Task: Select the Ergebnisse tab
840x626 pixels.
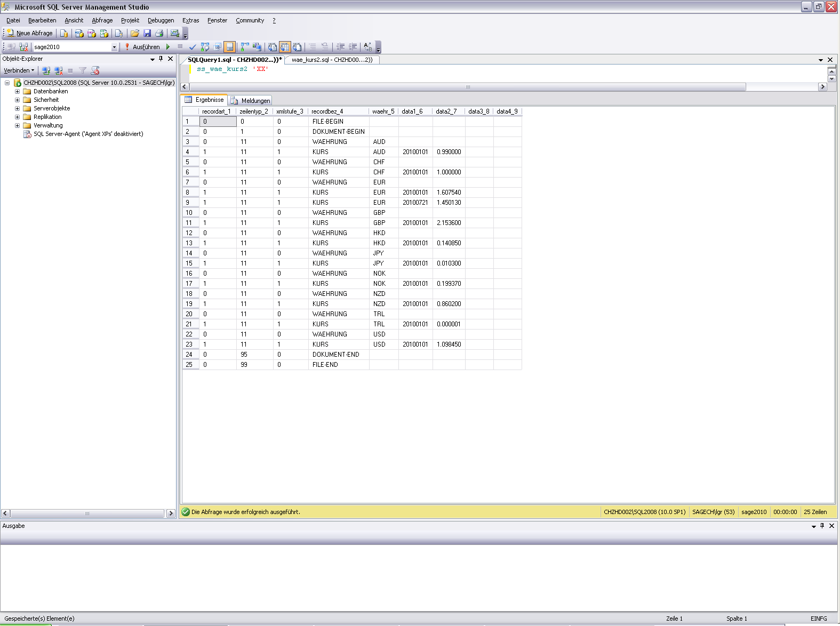Action: [x=205, y=100]
